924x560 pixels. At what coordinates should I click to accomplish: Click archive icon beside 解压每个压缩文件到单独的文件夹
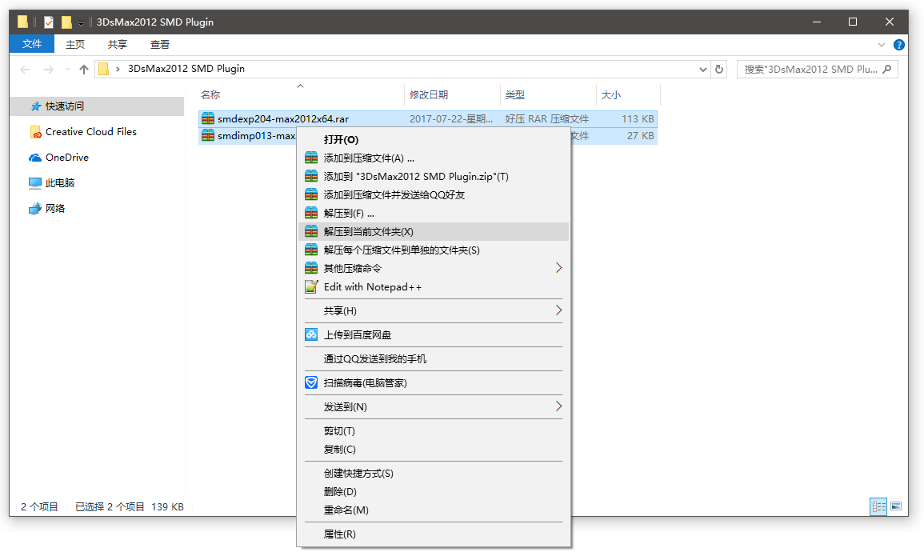coord(311,250)
